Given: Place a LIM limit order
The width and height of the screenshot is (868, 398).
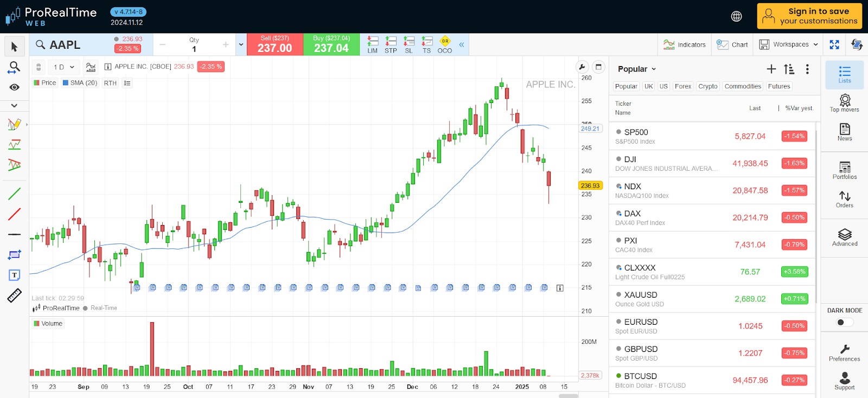Looking at the screenshot, I should 373,44.
